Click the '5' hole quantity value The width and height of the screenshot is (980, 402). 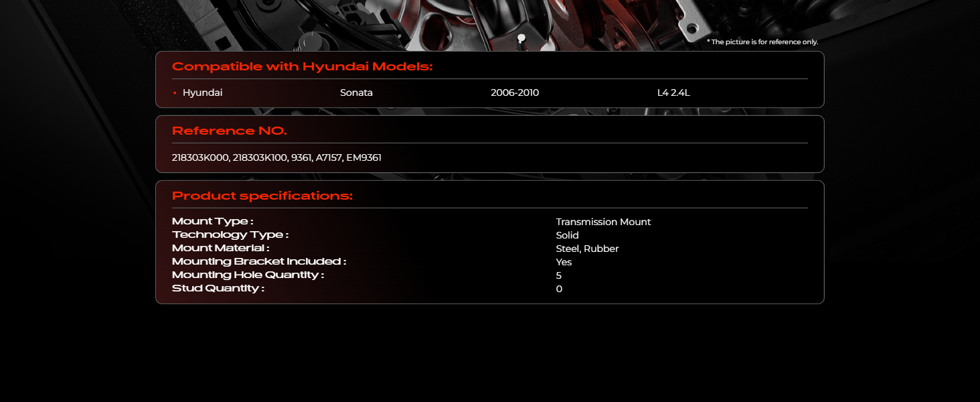pos(559,275)
